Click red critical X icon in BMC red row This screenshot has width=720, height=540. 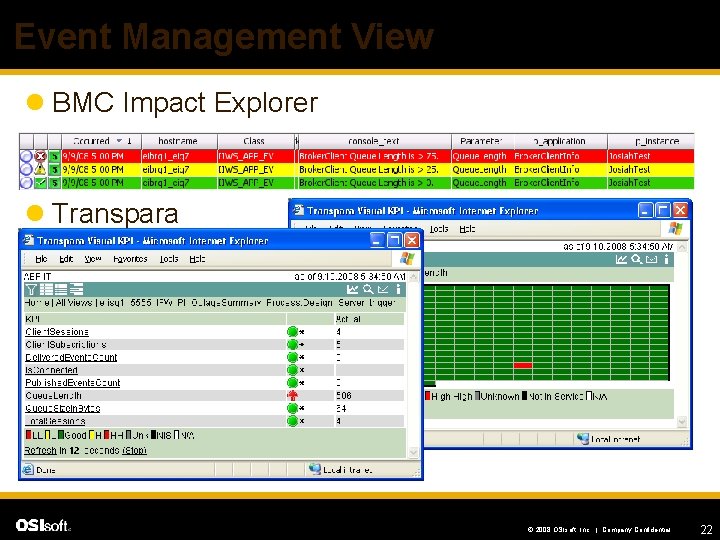click(41, 156)
